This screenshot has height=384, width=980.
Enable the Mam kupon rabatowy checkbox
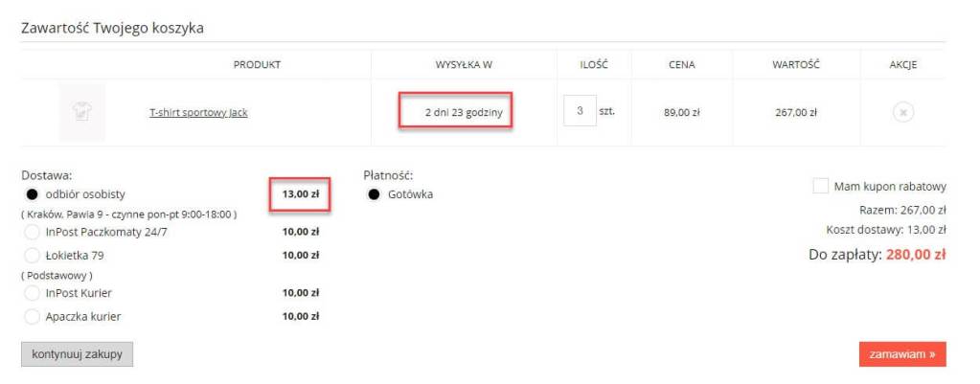820,186
